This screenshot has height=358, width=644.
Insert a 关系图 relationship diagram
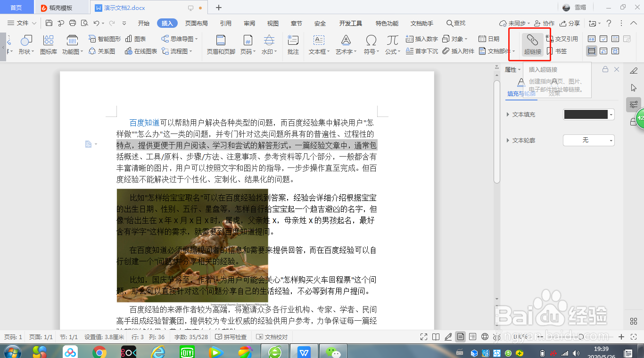point(102,51)
